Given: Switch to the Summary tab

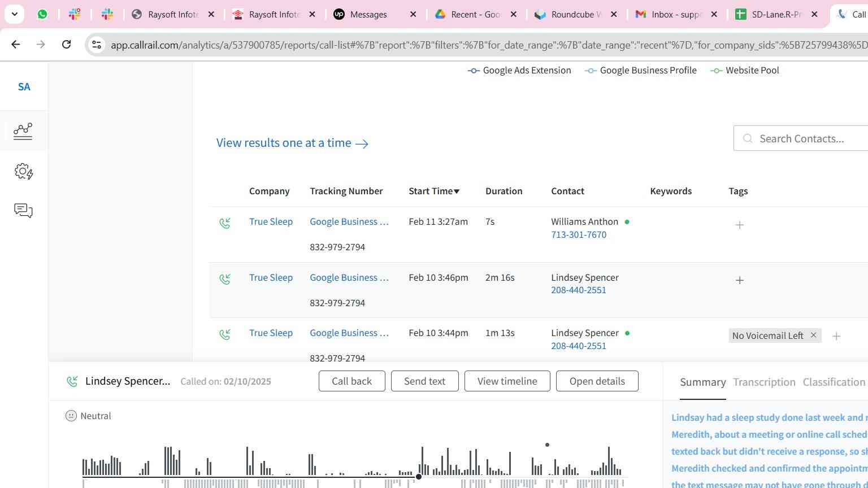Looking at the screenshot, I should (702, 382).
